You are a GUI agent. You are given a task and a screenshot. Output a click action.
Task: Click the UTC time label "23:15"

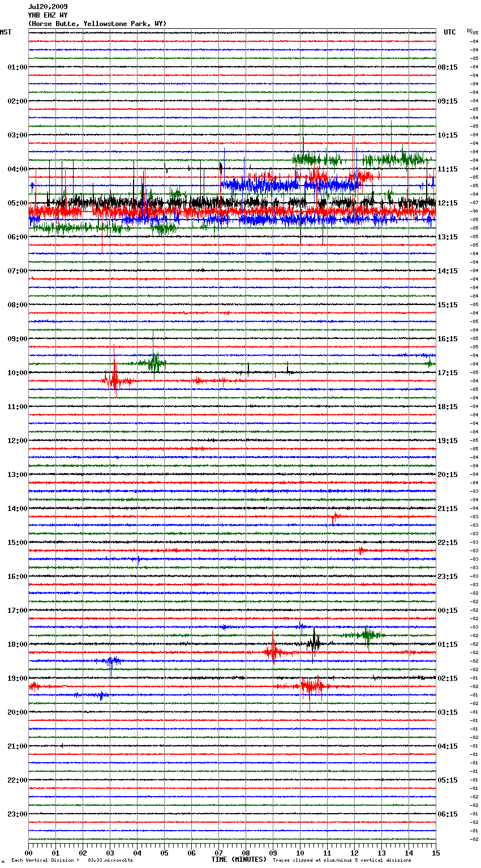tap(448, 577)
